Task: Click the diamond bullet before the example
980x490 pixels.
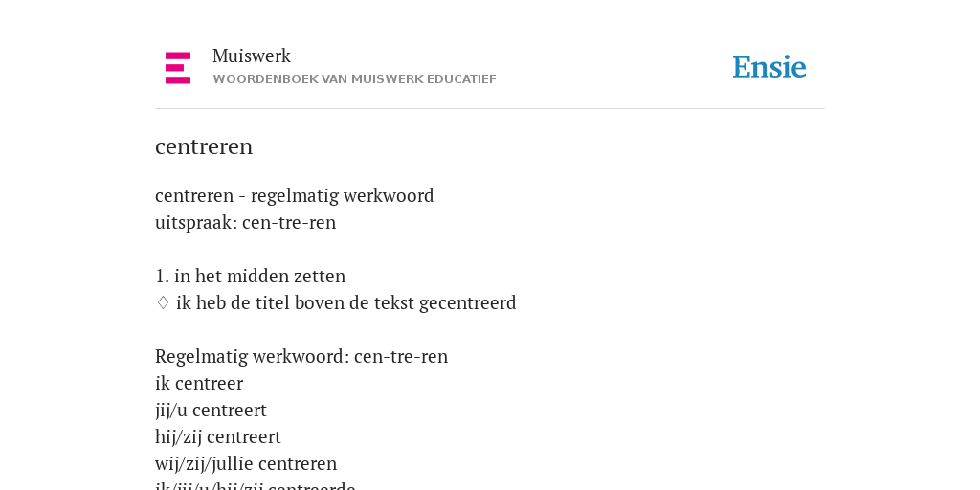Action: (x=163, y=302)
